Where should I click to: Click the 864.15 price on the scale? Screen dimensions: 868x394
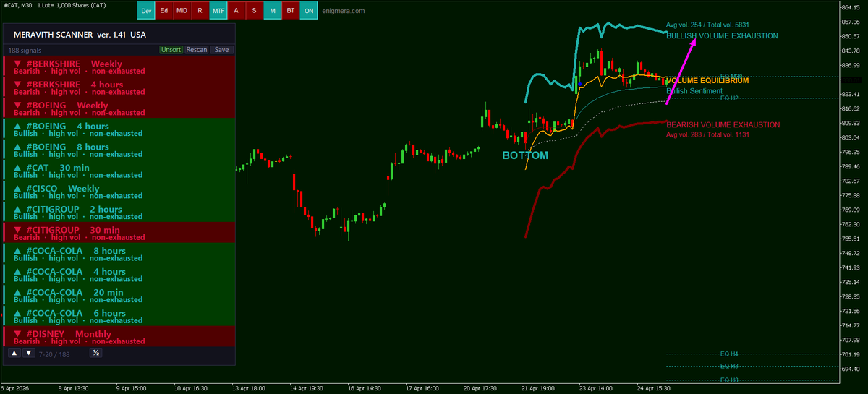pos(851,7)
